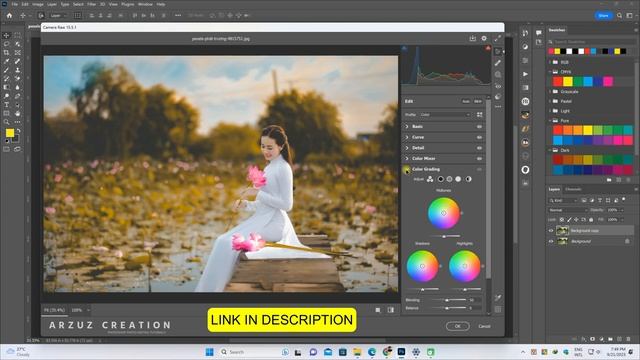This screenshot has height=360, width=640.
Task: Select the Red Eye tool in Camera Raw
Action: click(x=498, y=86)
